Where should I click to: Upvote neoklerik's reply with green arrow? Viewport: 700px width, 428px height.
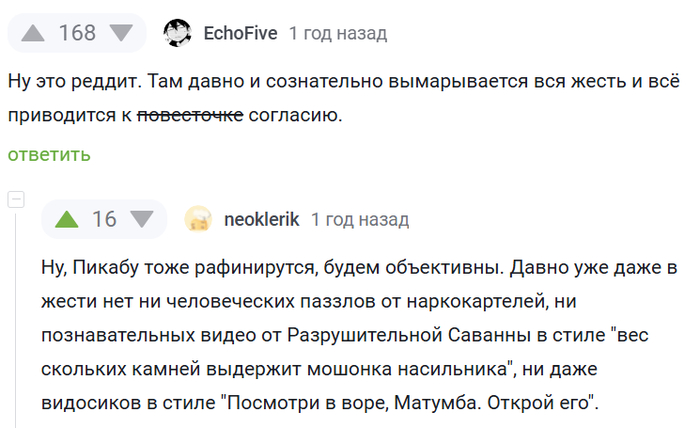pos(67,219)
